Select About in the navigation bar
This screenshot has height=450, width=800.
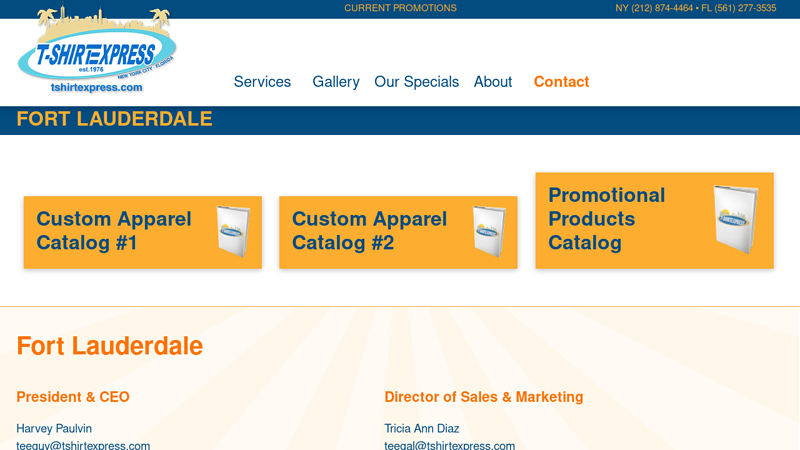tap(493, 82)
